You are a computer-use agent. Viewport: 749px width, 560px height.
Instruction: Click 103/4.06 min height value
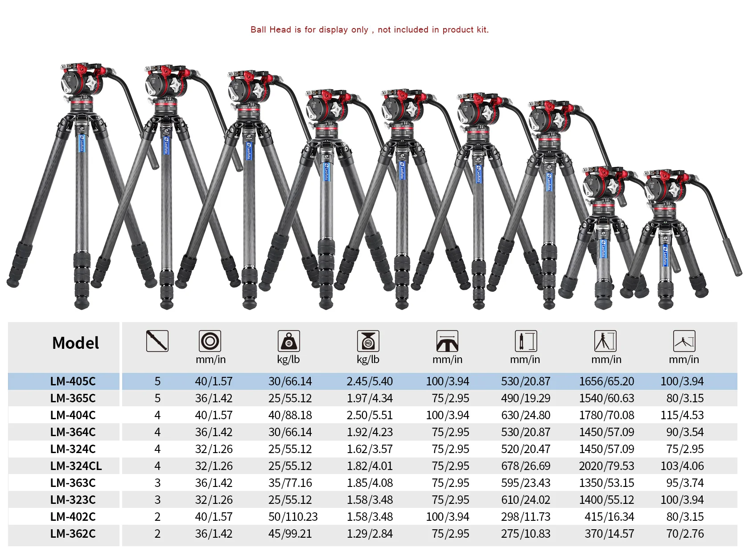click(x=682, y=466)
